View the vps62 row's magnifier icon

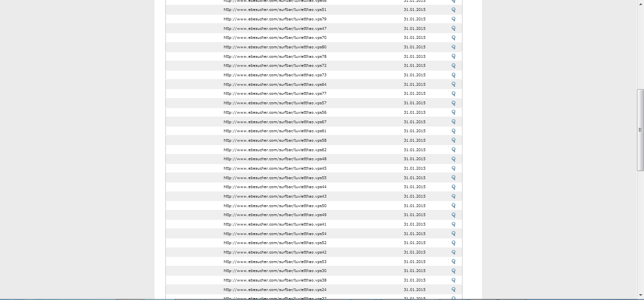click(x=454, y=150)
